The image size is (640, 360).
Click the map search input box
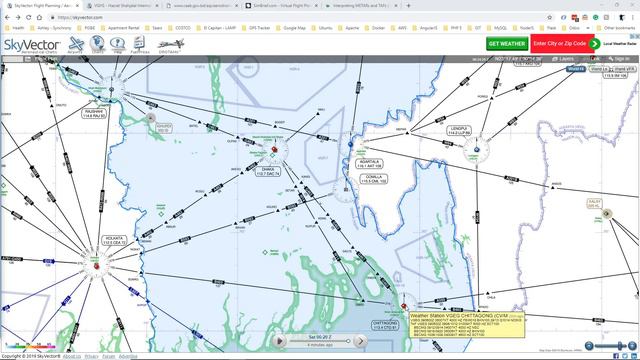pos(12,59)
